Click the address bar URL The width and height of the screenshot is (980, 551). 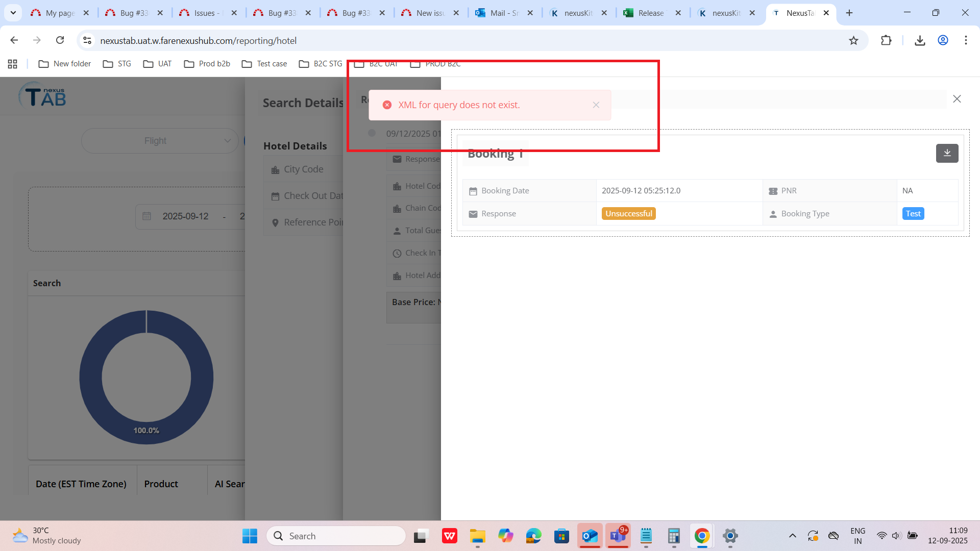coord(198,40)
